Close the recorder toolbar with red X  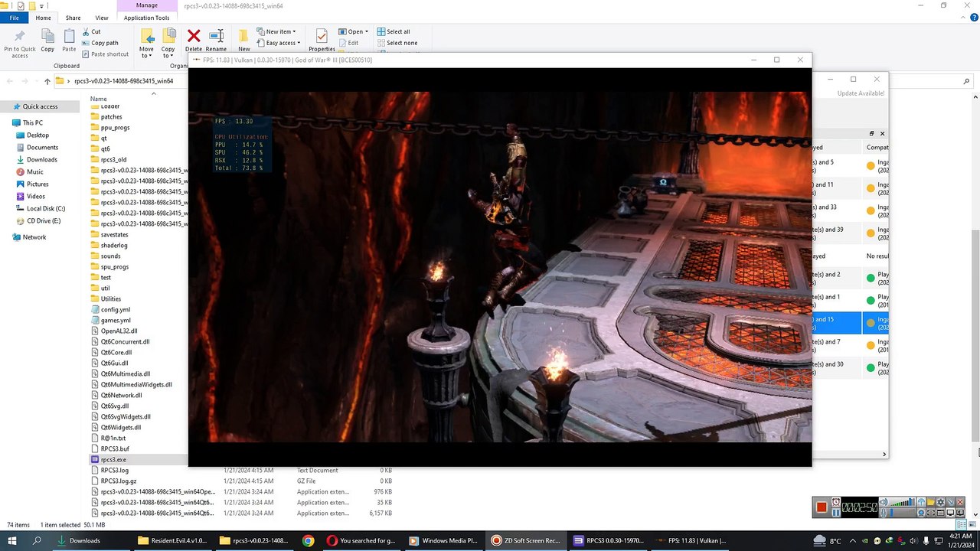(x=960, y=502)
